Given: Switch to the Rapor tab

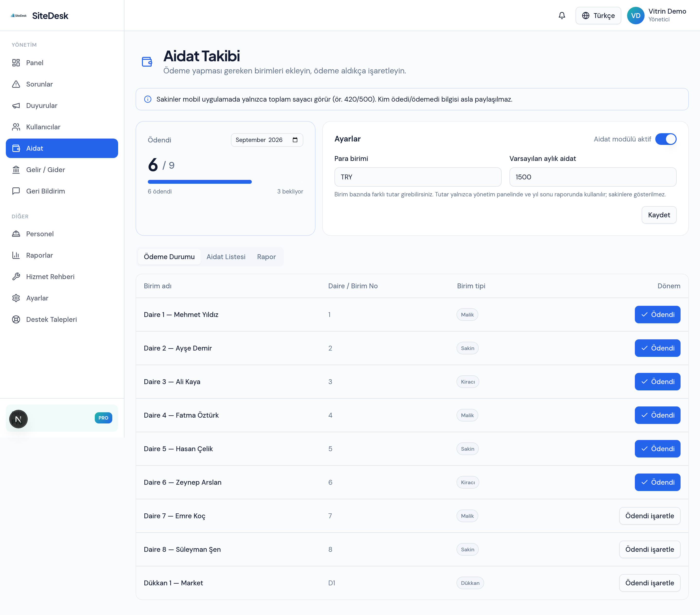Looking at the screenshot, I should [266, 257].
